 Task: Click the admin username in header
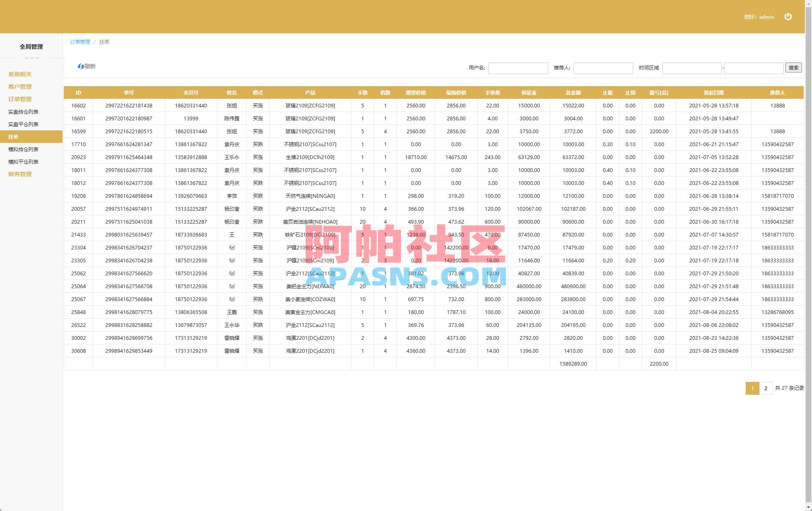click(x=767, y=17)
